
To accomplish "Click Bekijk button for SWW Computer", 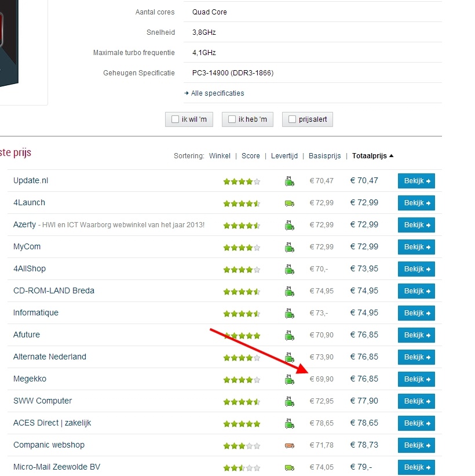I will [x=416, y=401].
